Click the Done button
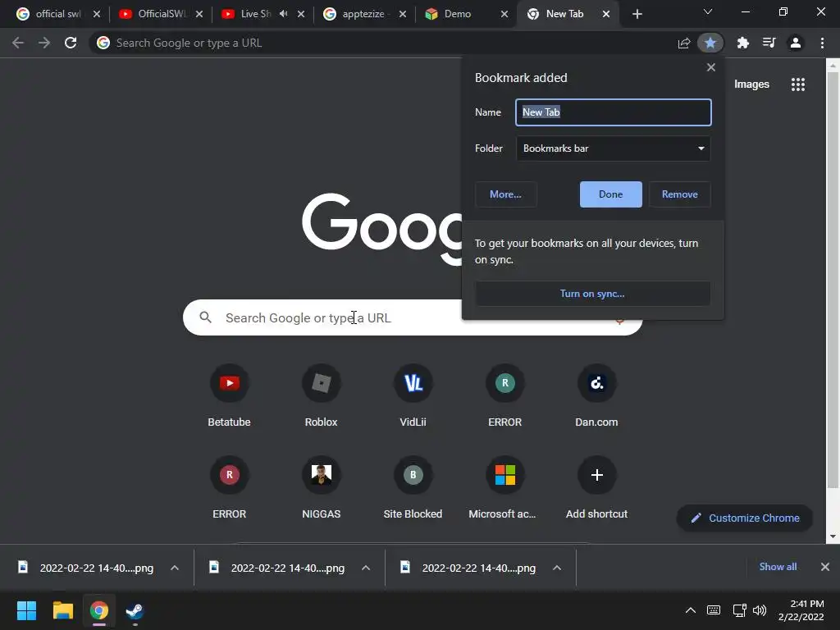 pos(610,194)
